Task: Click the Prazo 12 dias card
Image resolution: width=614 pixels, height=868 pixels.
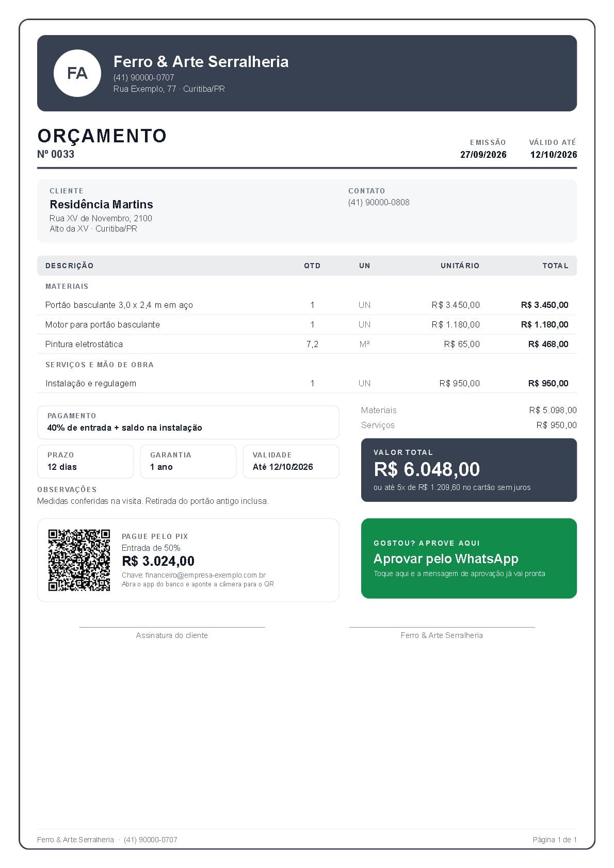Action: 85,462
